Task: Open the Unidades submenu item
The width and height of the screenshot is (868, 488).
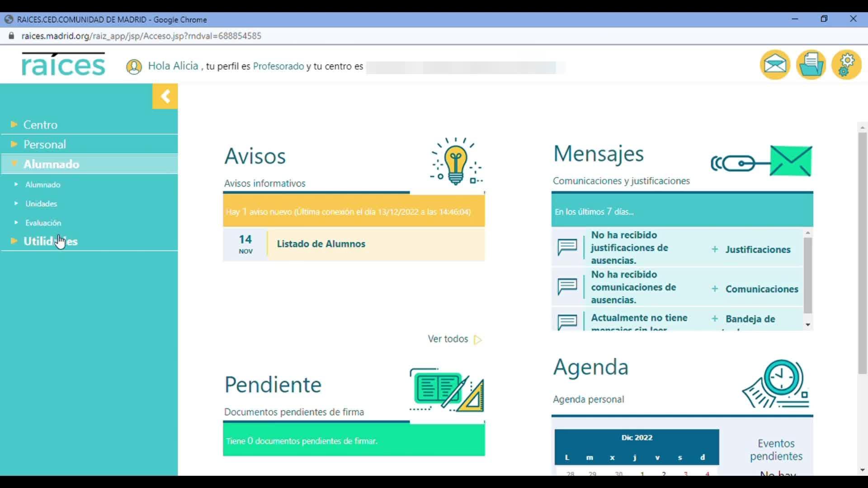Action: point(41,204)
